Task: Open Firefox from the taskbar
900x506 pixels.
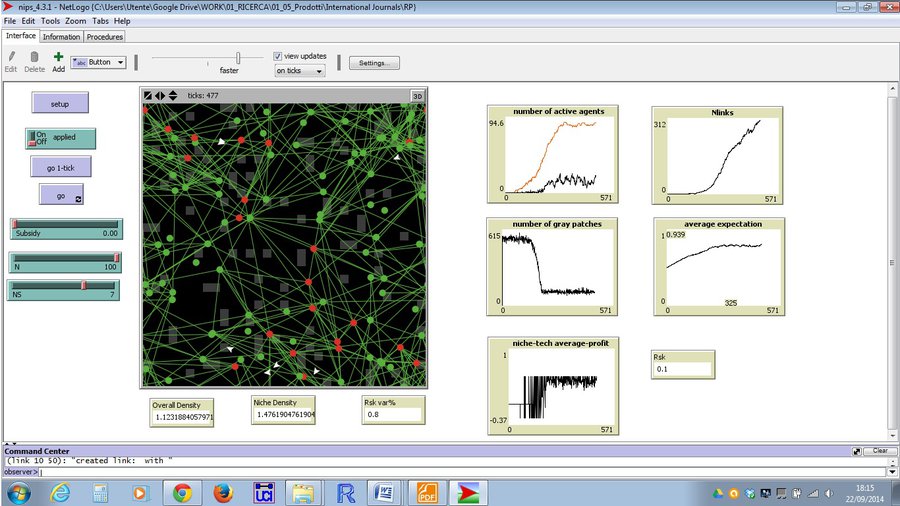Action: 223,492
